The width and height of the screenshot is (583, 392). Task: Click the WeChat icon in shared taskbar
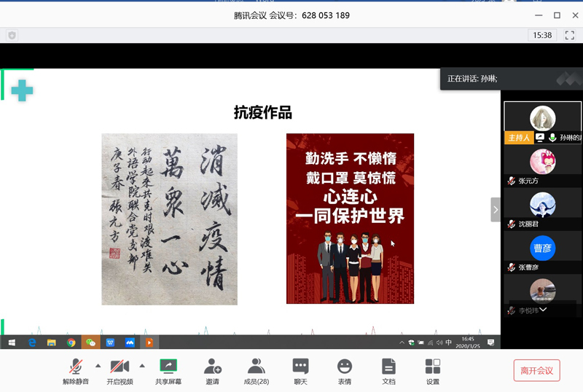(x=90, y=342)
